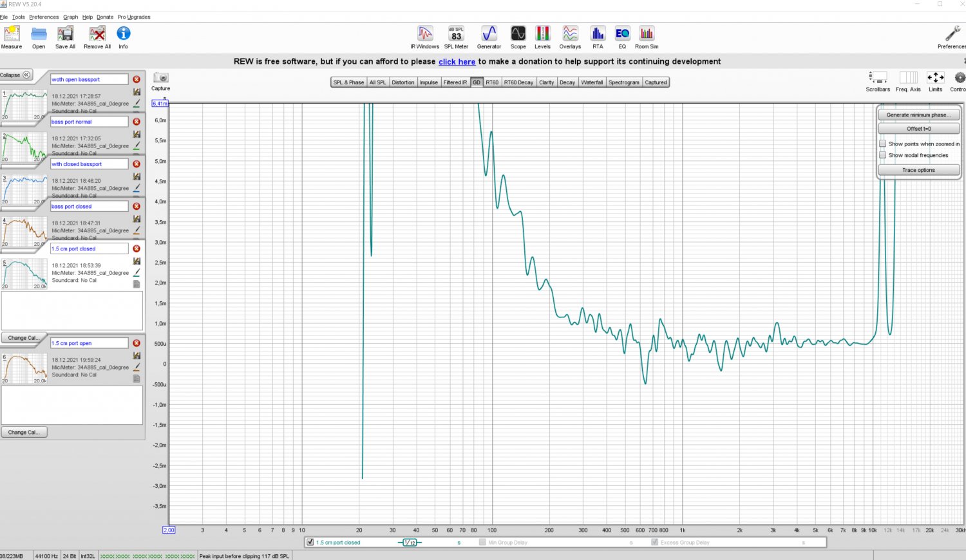Open graph Limits control
This screenshot has width=966, height=560.
936,81
